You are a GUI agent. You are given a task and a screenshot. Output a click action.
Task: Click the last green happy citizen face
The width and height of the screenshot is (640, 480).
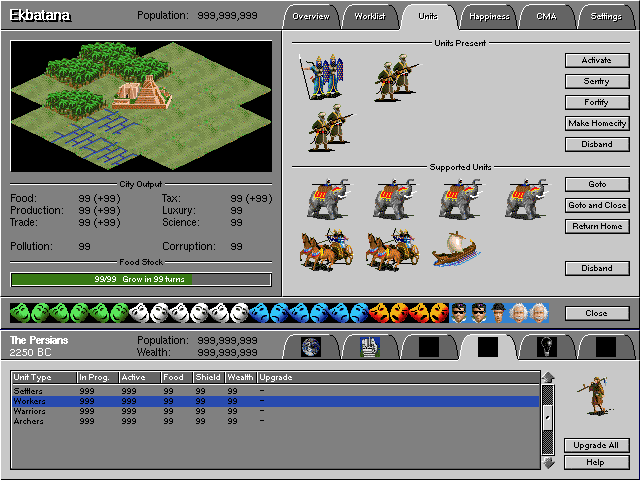120,313
